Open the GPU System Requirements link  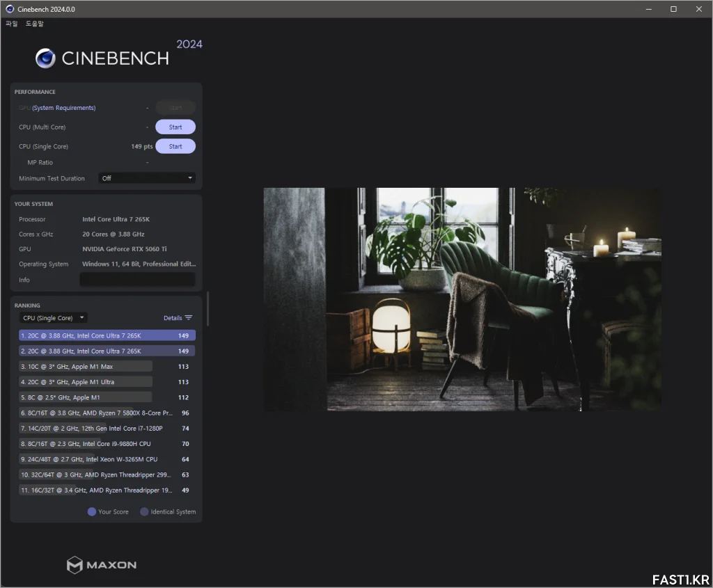[x=63, y=108]
